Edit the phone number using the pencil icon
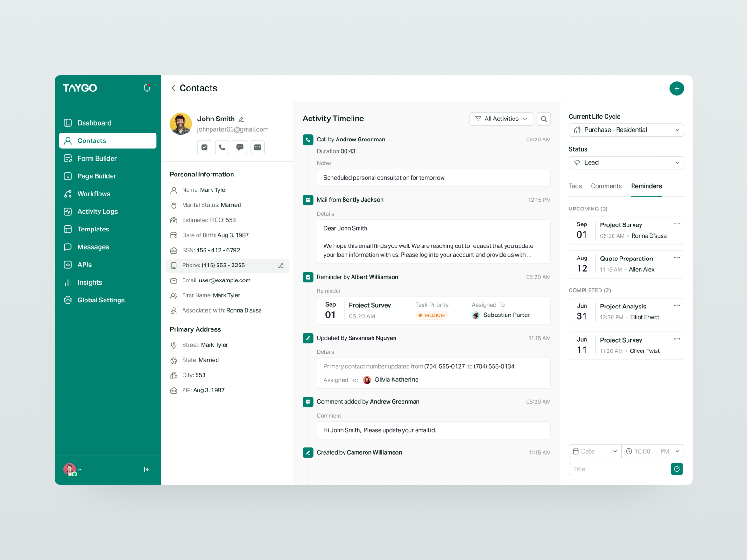The height and width of the screenshot is (560, 747). [x=281, y=265]
